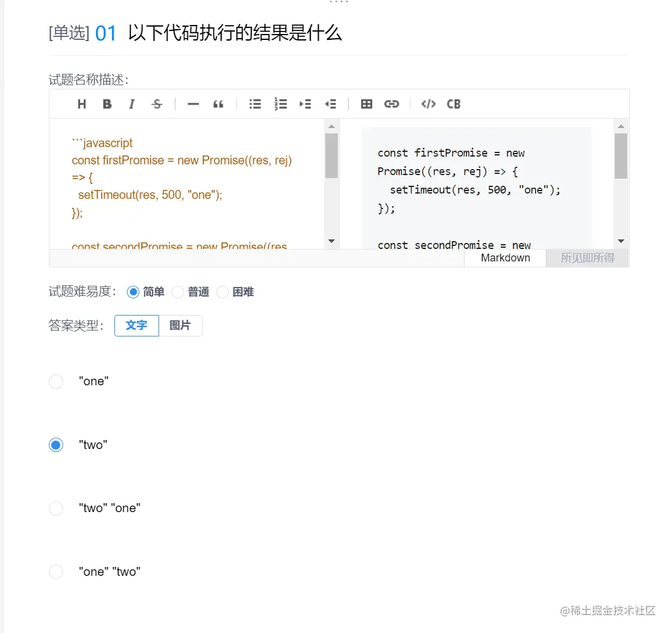Screen dimensions: 672x633
Task: Click scroll-up arrow of markdown source pane
Action: click(x=331, y=126)
